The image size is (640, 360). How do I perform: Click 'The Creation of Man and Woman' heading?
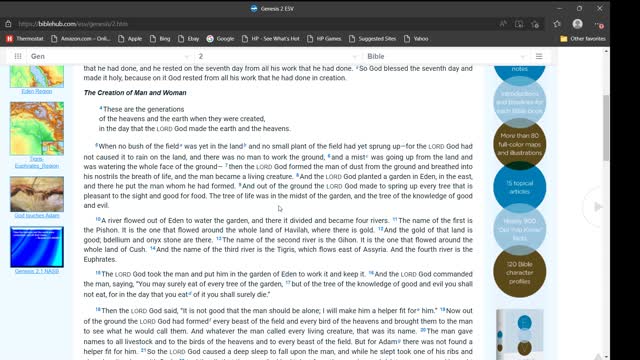click(x=135, y=93)
